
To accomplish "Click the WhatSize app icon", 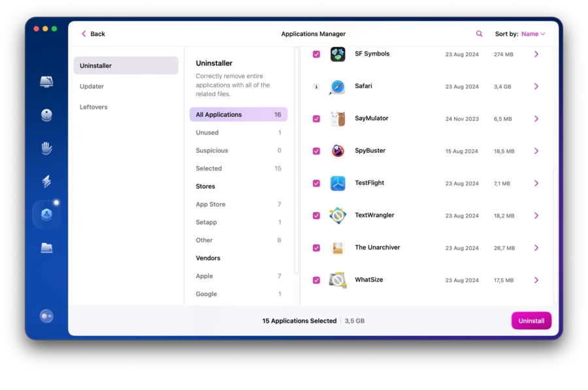I will click(338, 280).
